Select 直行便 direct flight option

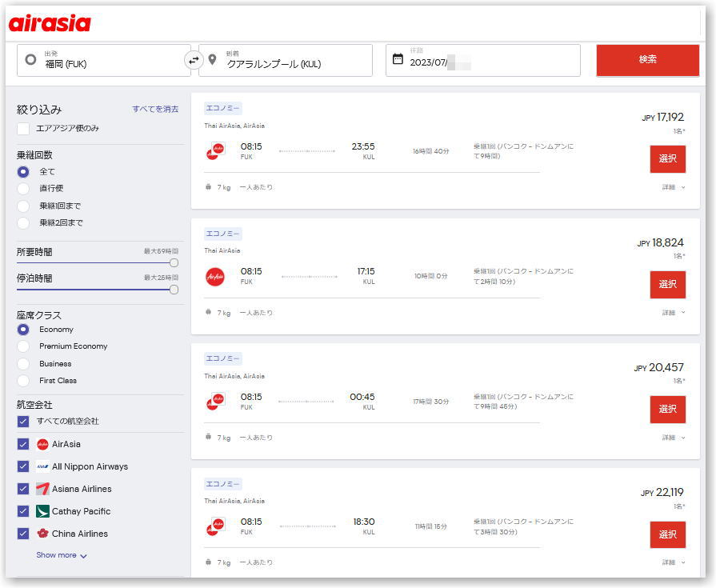click(23, 189)
